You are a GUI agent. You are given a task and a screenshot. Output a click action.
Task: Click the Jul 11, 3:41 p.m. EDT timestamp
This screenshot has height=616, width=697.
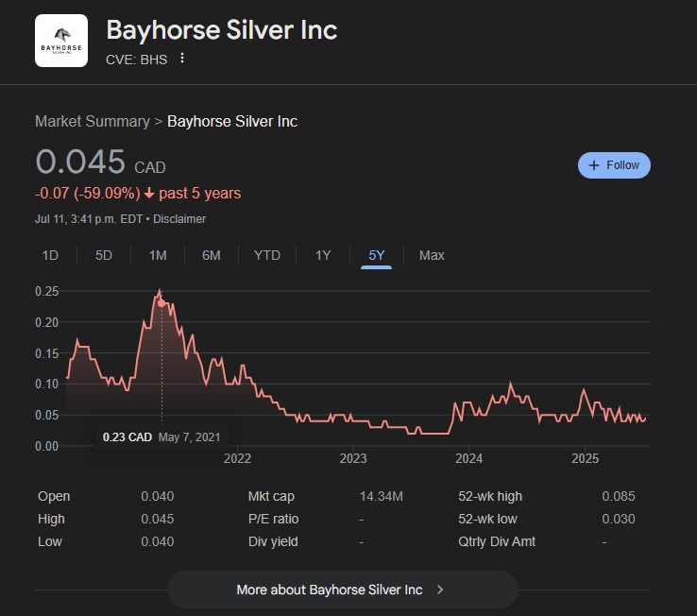89,219
